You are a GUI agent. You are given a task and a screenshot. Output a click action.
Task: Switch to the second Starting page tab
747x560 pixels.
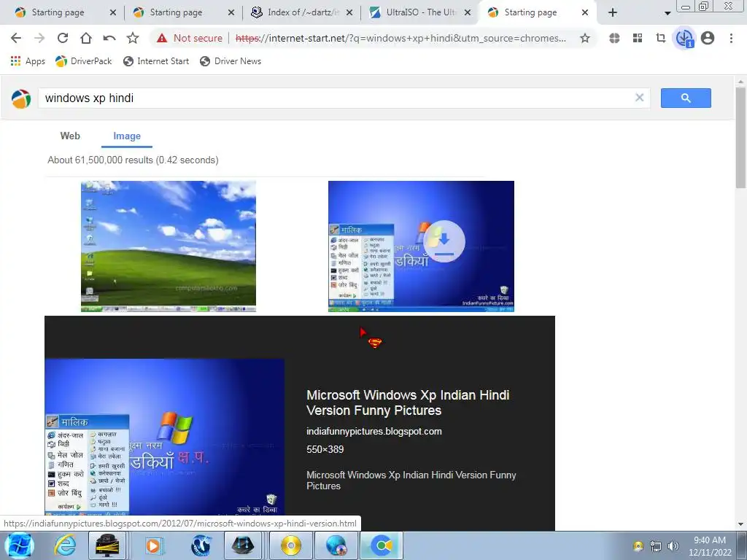176,12
